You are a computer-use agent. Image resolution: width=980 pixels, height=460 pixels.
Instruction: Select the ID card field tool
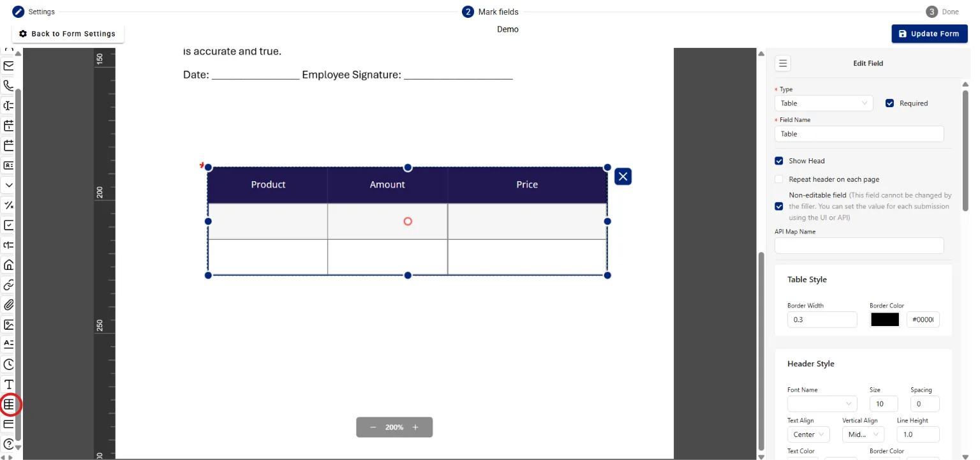[9, 165]
